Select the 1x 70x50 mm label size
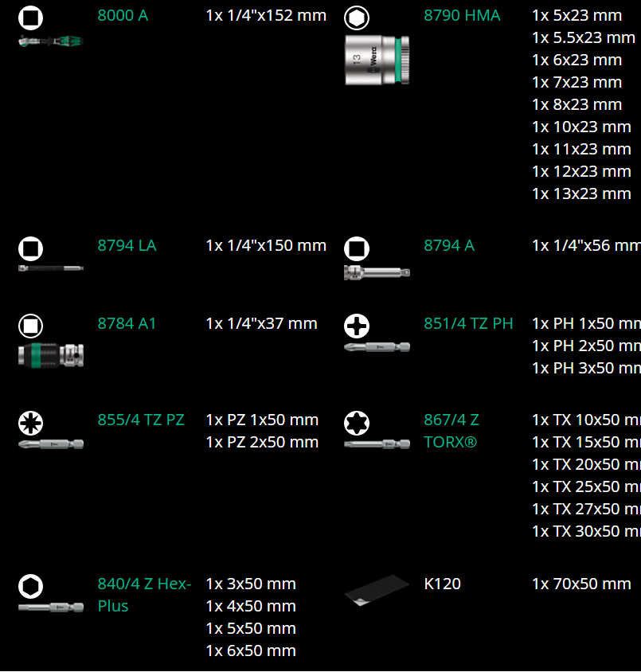The height and width of the screenshot is (672, 641). pyautogui.click(x=581, y=584)
